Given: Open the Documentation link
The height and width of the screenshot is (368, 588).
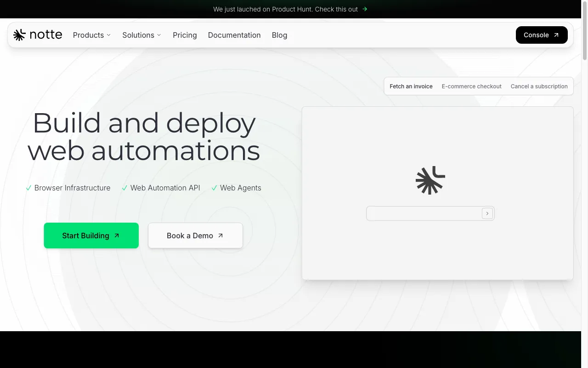Looking at the screenshot, I should point(234,35).
